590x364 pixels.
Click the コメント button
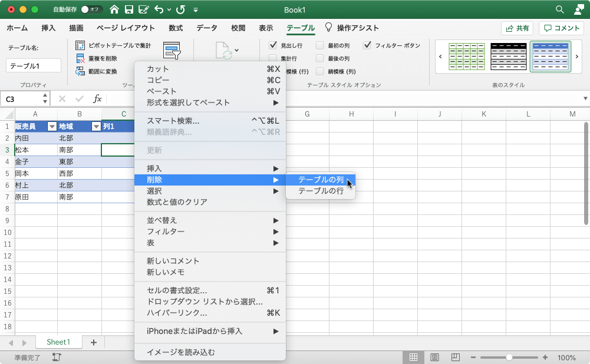561,28
